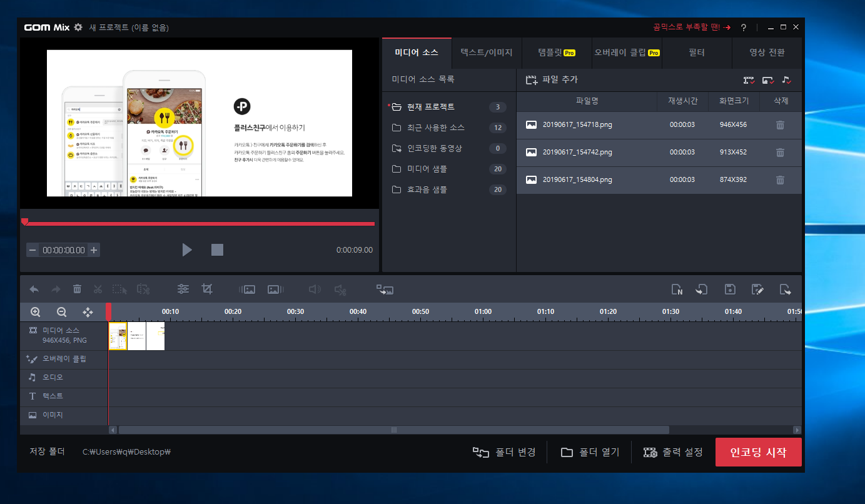Click the redo arrow in timeline toolbar
Image resolution: width=865 pixels, height=504 pixels.
tap(56, 290)
